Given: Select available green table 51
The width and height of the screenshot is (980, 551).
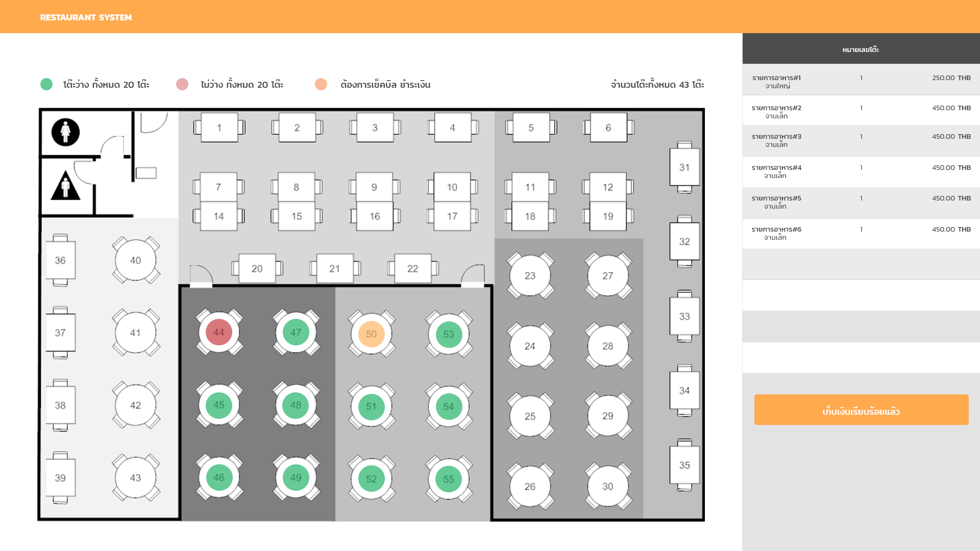Looking at the screenshot, I should pyautogui.click(x=371, y=407).
